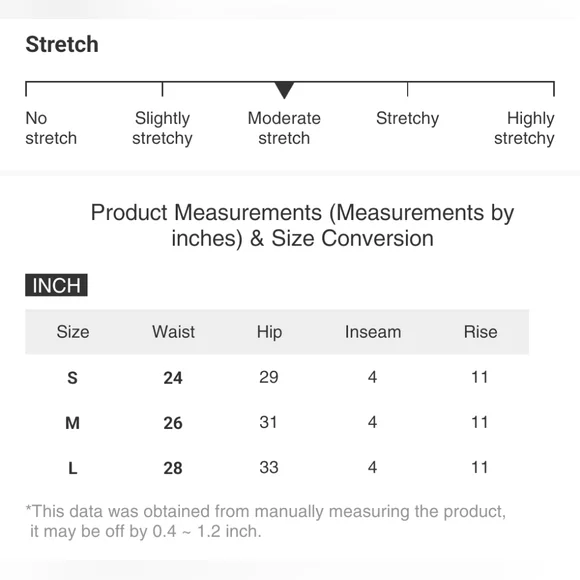Click the waist value 24
The width and height of the screenshot is (580, 580).
pos(173,378)
